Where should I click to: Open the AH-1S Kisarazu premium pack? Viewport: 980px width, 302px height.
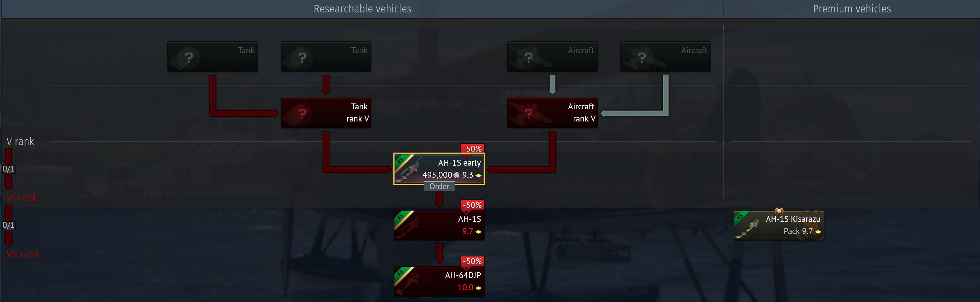click(779, 225)
